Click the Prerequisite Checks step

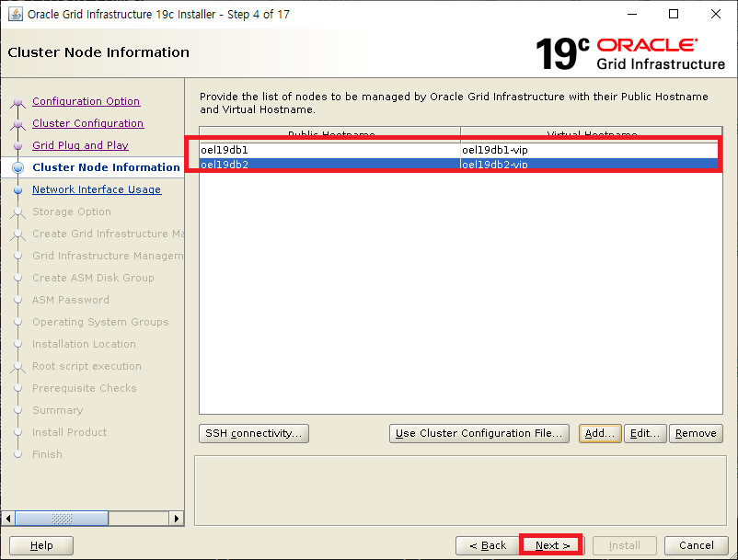click(x=85, y=388)
